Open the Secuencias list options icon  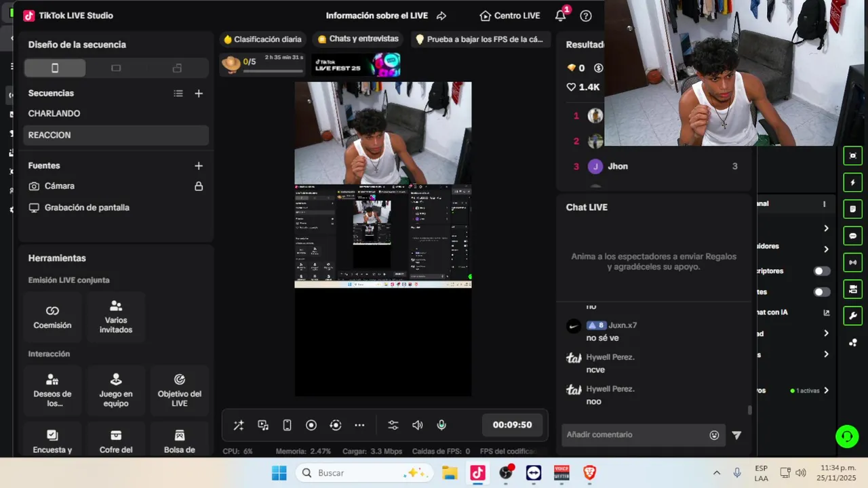point(178,94)
